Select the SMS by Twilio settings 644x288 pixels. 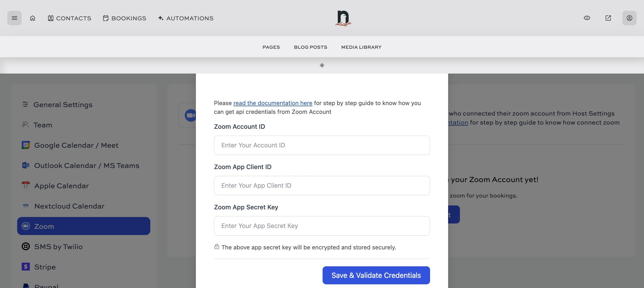click(58, 246)
